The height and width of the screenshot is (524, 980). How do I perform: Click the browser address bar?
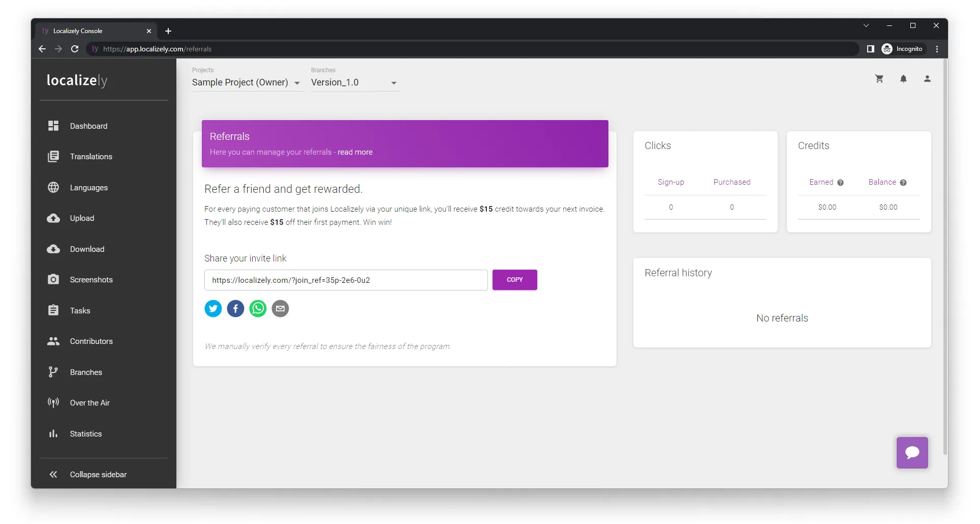coord(473,49)
